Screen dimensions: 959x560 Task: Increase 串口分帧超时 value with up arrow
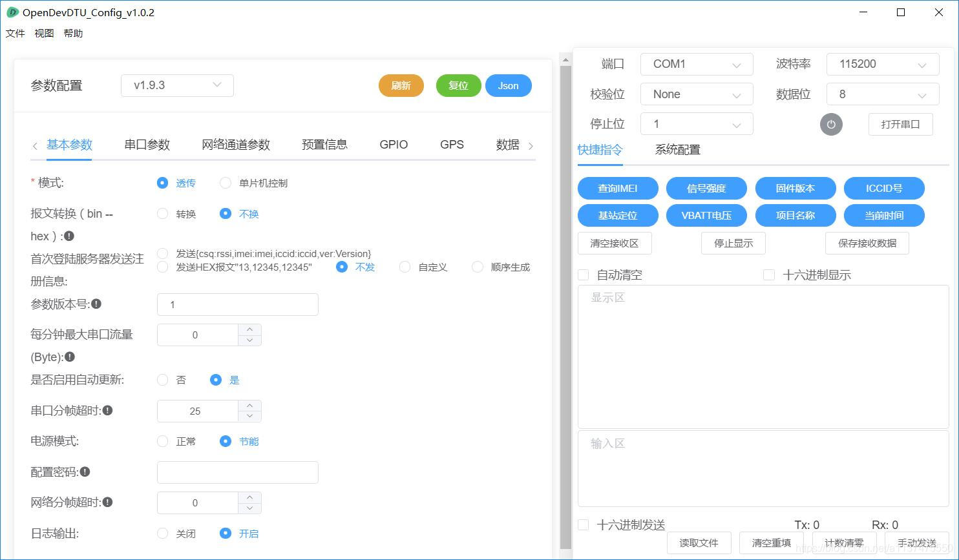point(249,406)
